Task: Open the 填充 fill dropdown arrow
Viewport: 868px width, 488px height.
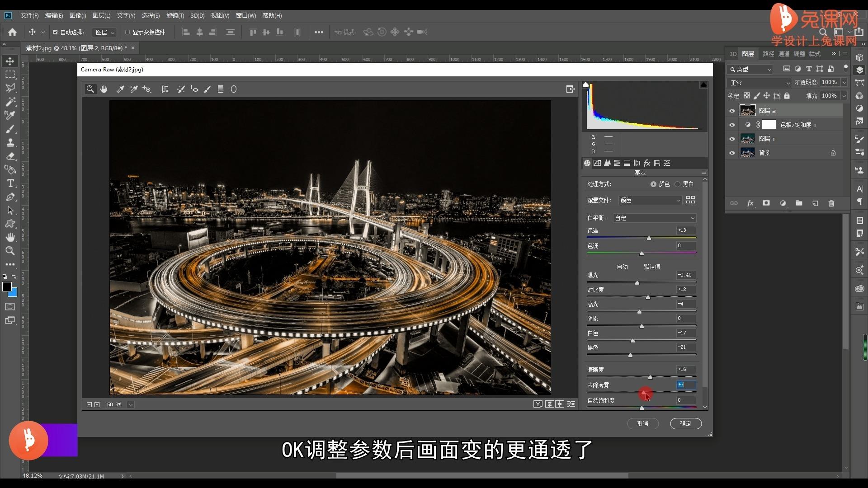Action: pyautogui.click(x=844, y=96)
